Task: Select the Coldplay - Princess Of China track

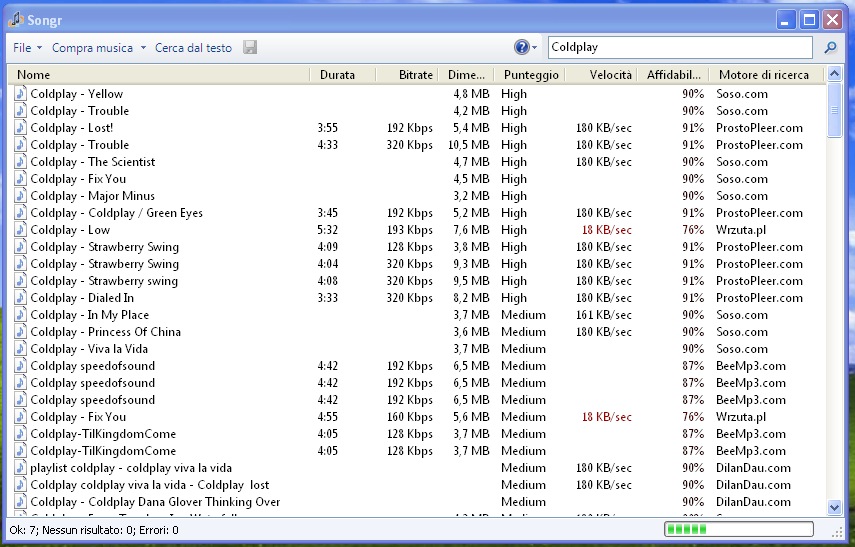Action: tap(105, 332)
